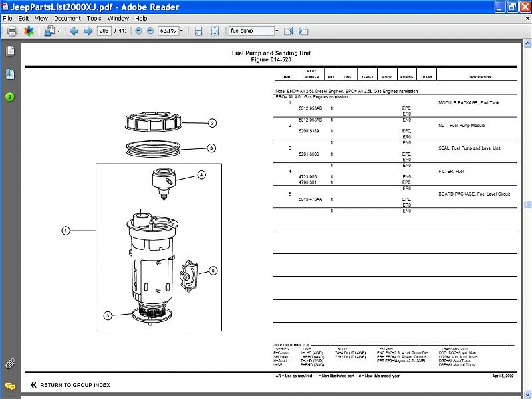Click the collaborate icon with the person
Image resolution: width=532 pixels, height=399 pixels.
coord(49,31)
